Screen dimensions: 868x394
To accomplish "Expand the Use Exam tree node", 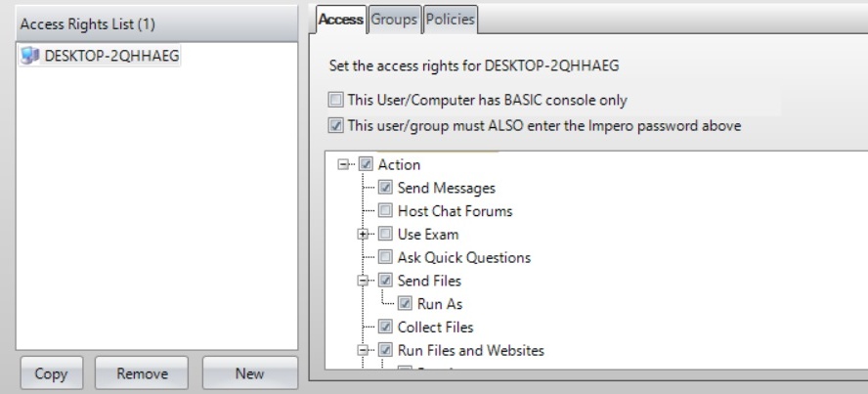I will (363, 235).
